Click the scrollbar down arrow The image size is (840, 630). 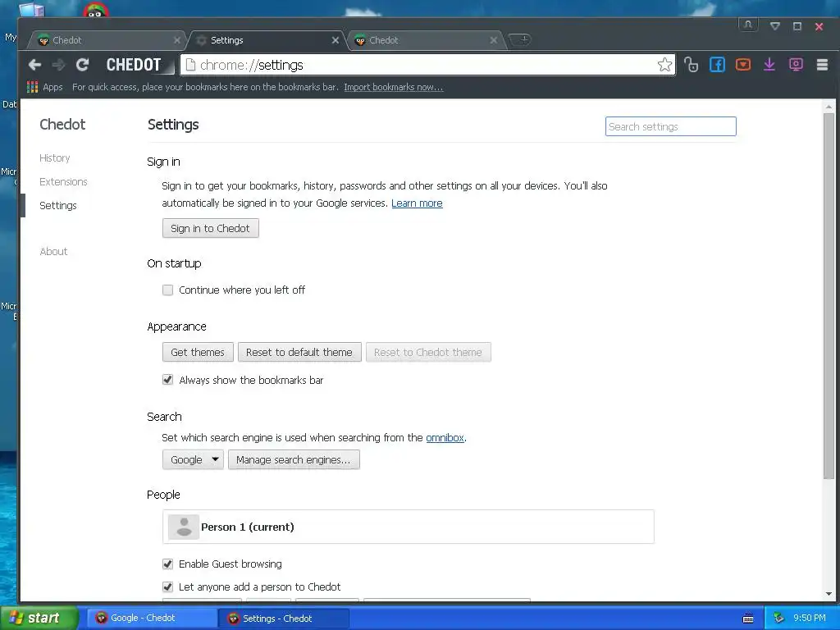coord(829,594)
